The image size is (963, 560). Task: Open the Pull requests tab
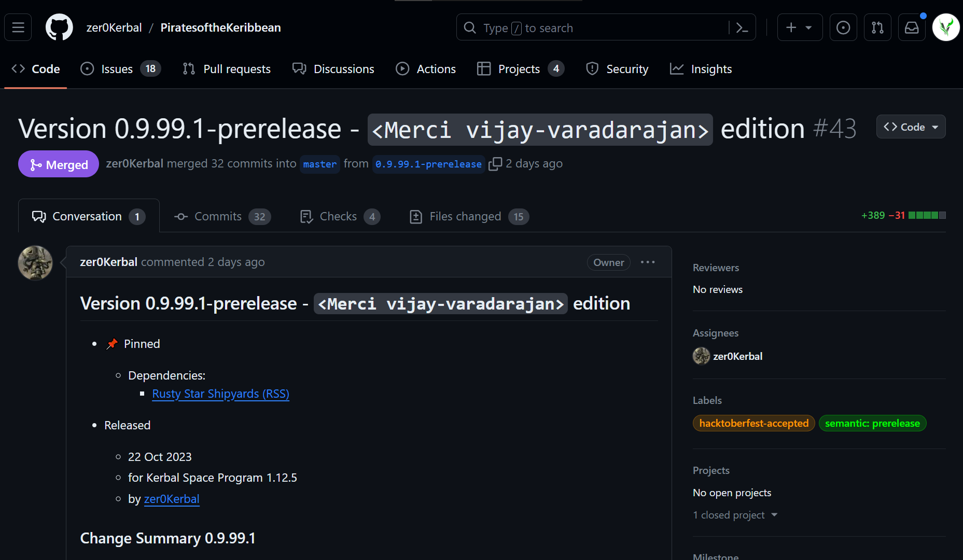tap(227, 69)
